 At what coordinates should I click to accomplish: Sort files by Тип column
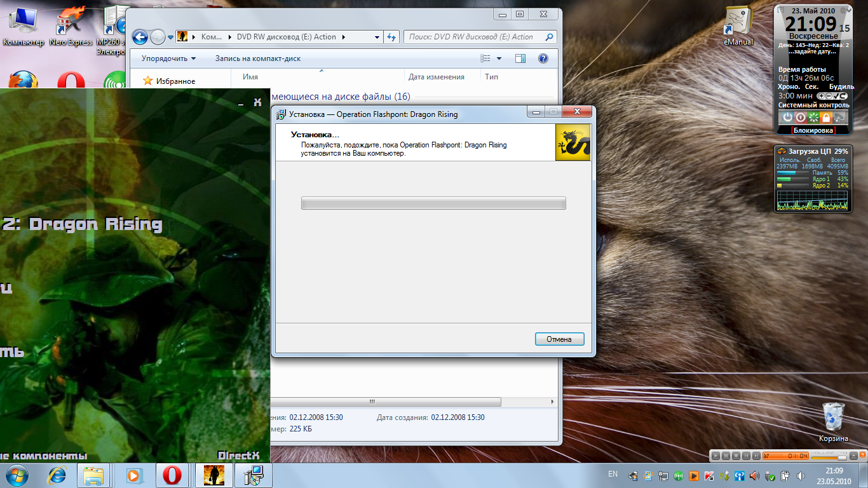pyautogui.click(x=491, y=77)
